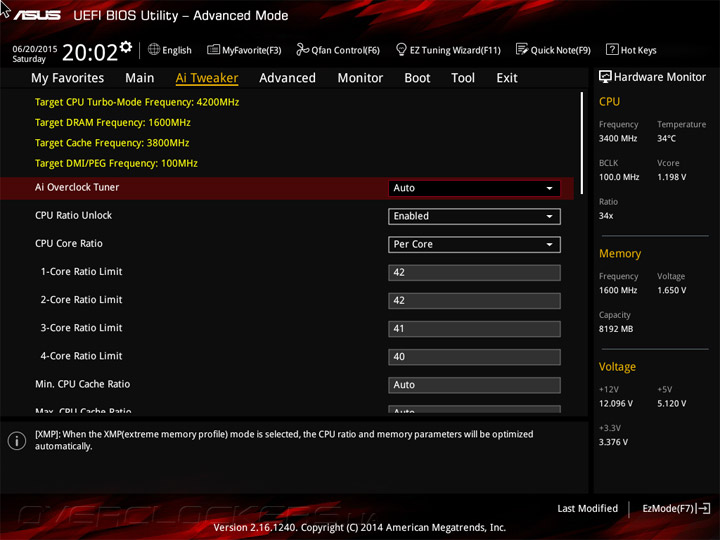720x540 pixels.
Task: Open time settings gear icon
Action: (x=126, y=46)
